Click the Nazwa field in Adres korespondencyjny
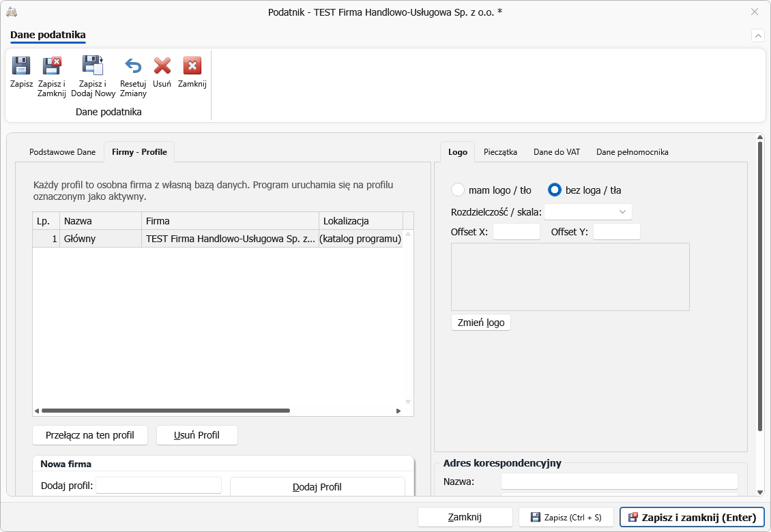Viewport: 771px width, 532px height. pyautogui.click(x=619, y=482)
